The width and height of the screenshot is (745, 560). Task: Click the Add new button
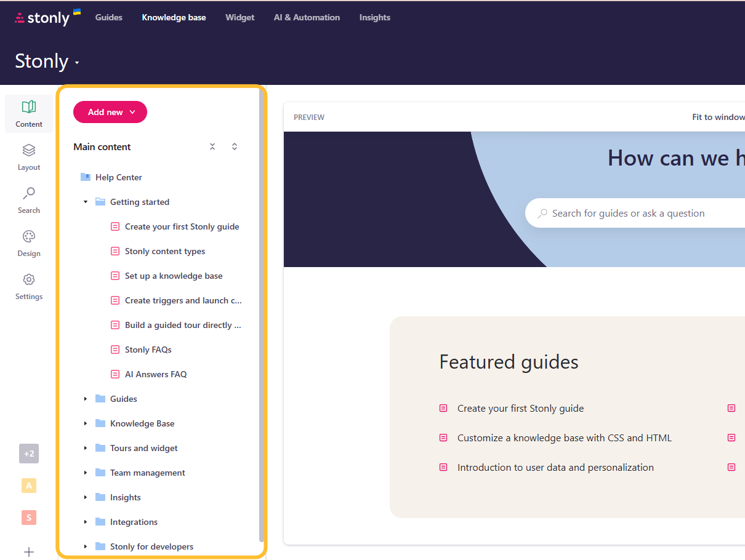(x=110, y=112)
